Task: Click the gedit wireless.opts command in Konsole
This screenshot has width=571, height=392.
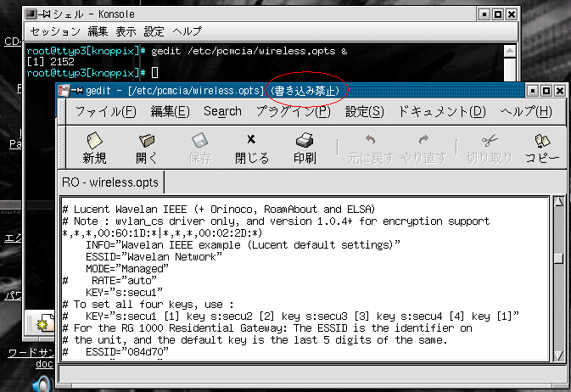Action: click(249, 51)
